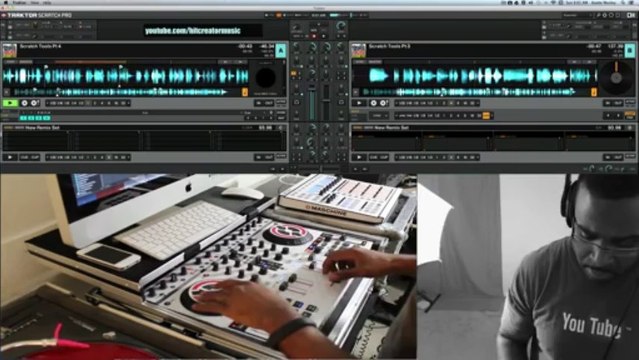Screen dimensions: 639x360
Task: Click the spinning platter display on Deck B
Action: 616,77
